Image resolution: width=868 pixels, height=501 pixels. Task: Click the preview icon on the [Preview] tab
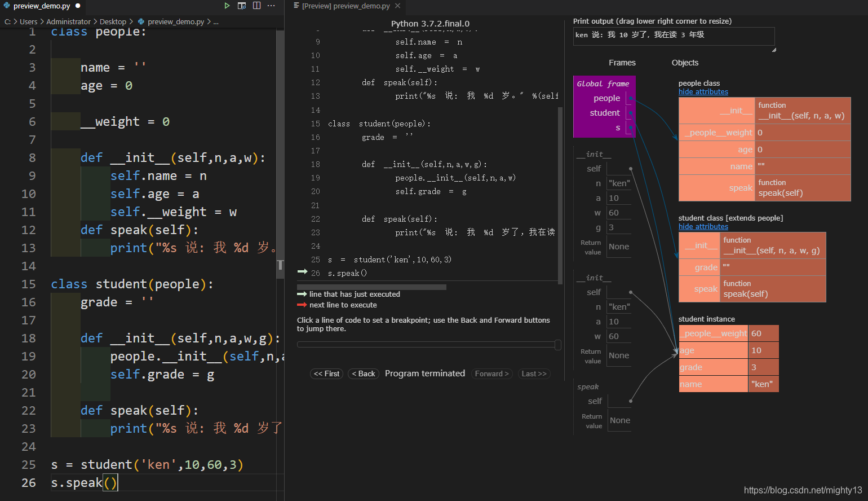[x=296, y=6]
